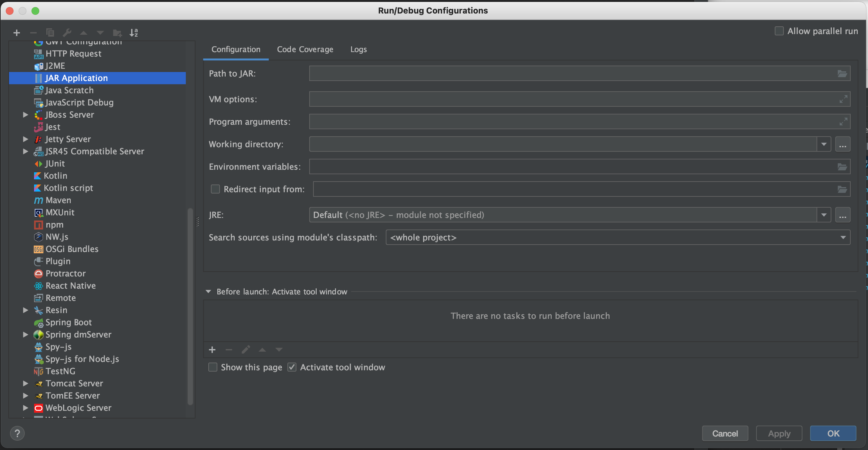This screenshot has width=868, height=450.
Task: Edit before launch task pencil icon
Action: 246,350
